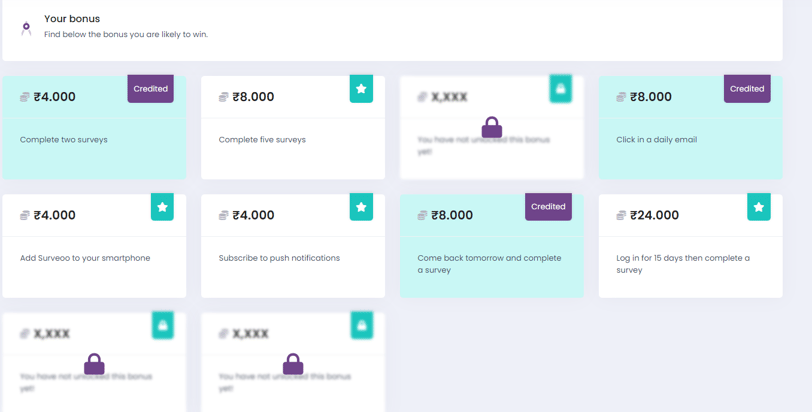Image resolution: width=812 pixels, height=412 pixels.
Task: Click Credited badge on Come back tomorrow card
Action: coord(548,207)
